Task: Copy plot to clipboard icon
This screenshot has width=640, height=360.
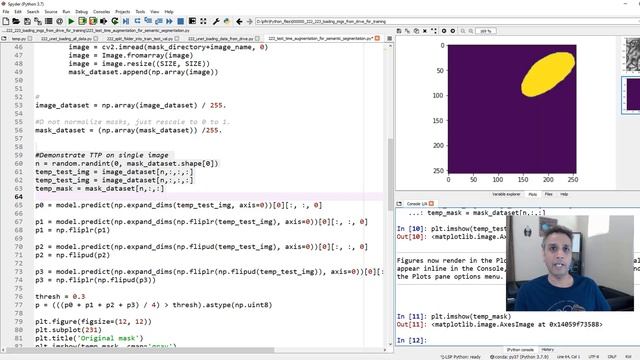Action: [416, 31]
